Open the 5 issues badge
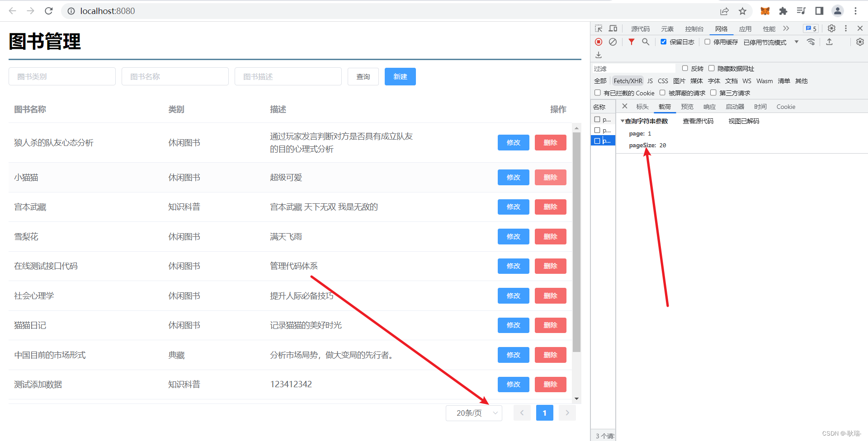Image resolution: width=868 pixels, height=441 pixels. point(811,28)
